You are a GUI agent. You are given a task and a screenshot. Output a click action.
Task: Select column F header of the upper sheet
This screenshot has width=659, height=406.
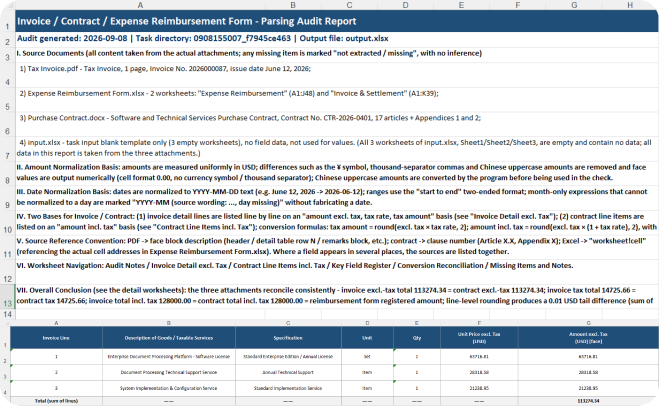517,5
